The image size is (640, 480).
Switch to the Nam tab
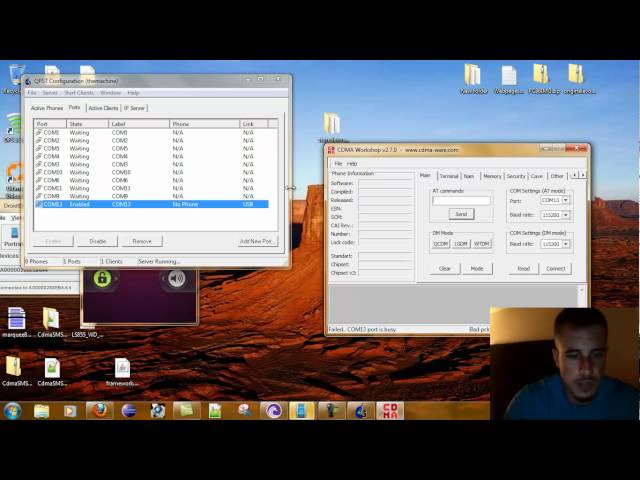tap(469, 176)
